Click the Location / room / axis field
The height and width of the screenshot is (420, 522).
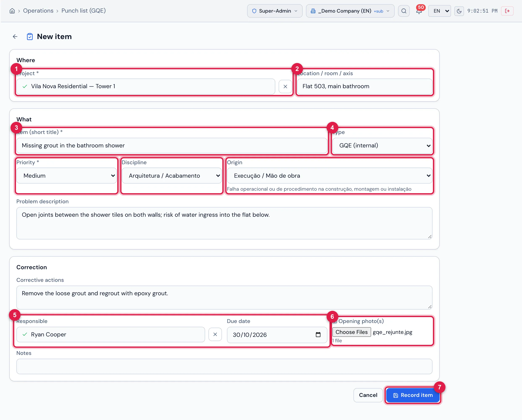click(x=364, y=86)
